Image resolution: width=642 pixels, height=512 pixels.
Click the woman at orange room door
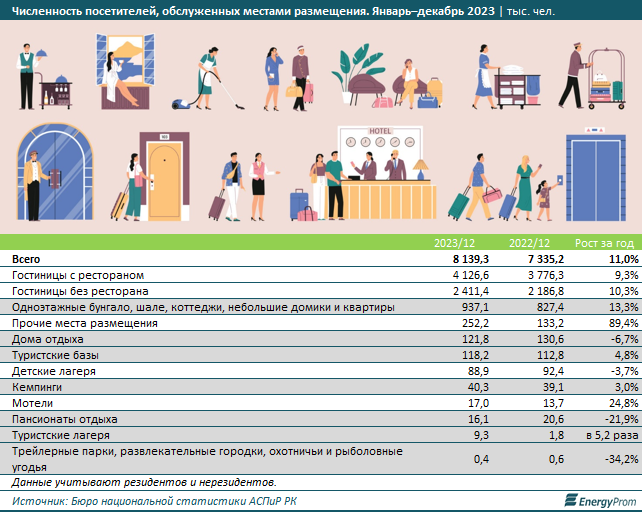tap(150, 176)
